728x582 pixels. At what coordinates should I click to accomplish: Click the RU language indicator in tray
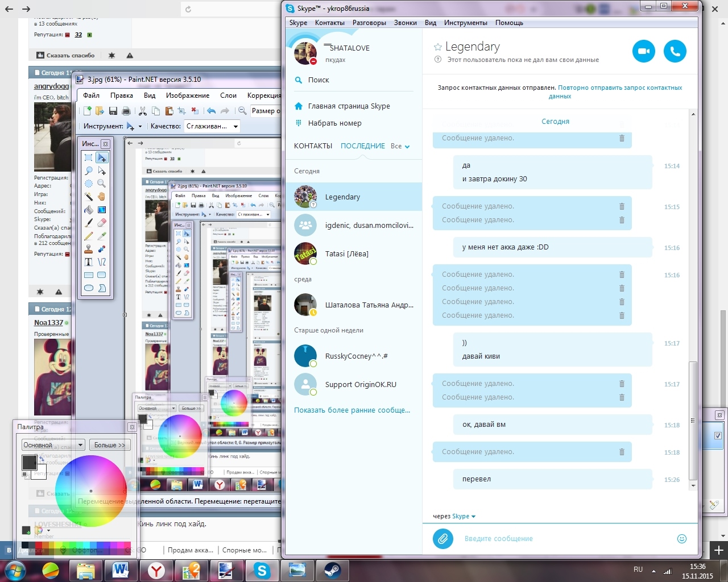pyautogui.click(x=638, y=569)
